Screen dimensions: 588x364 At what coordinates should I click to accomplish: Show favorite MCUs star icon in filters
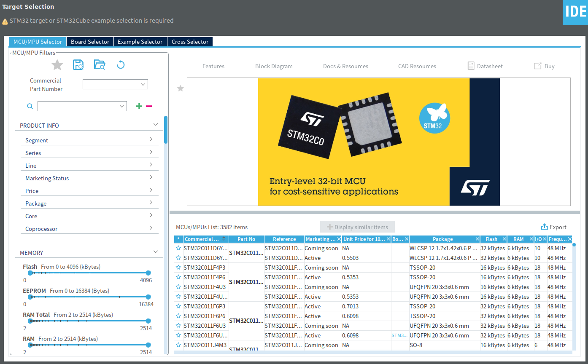(57, 65)
